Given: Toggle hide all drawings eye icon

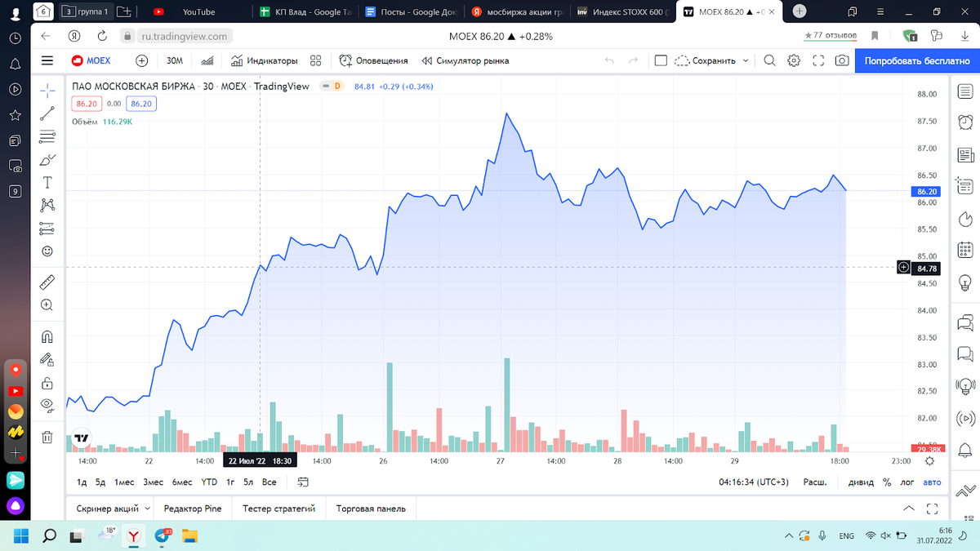Looking at the screenshot, I should [x=47, y=405].
